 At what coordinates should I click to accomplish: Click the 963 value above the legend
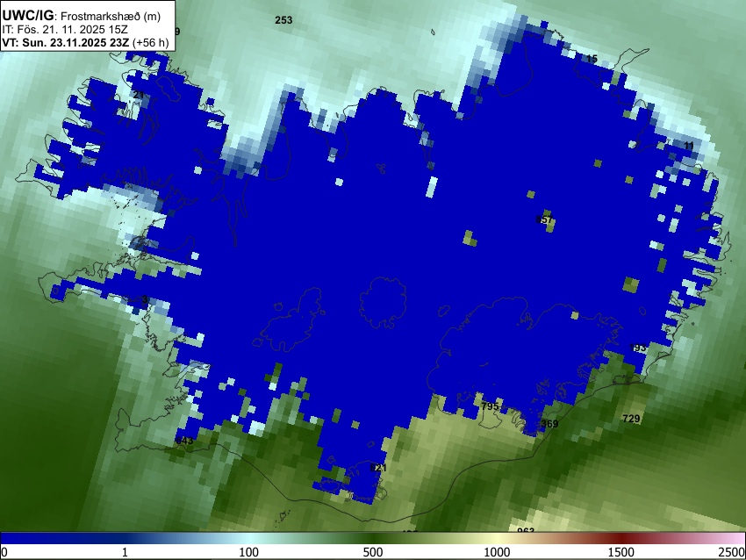tap(526, 529)
